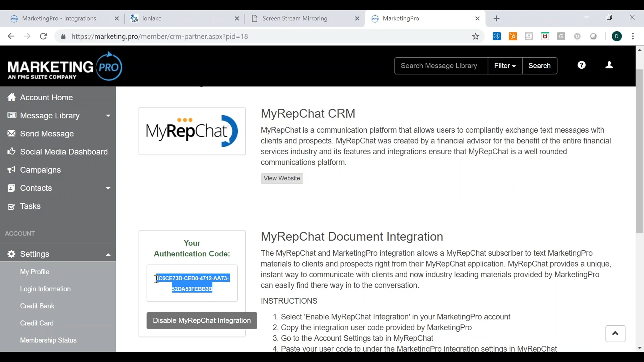Open the user account icon in header
Image resolution: width=644 pixels, height=362 pixels.
click(x=609, y=65)
